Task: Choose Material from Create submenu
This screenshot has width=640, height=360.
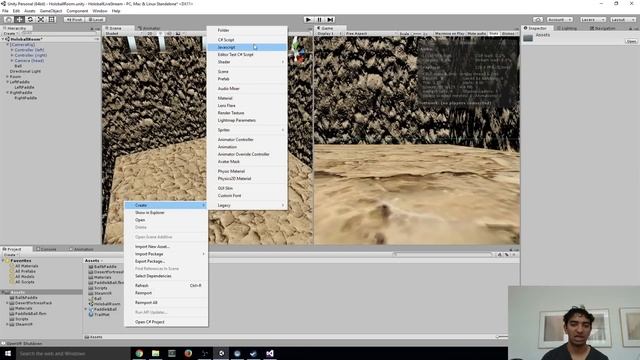Action: [247, 98]
